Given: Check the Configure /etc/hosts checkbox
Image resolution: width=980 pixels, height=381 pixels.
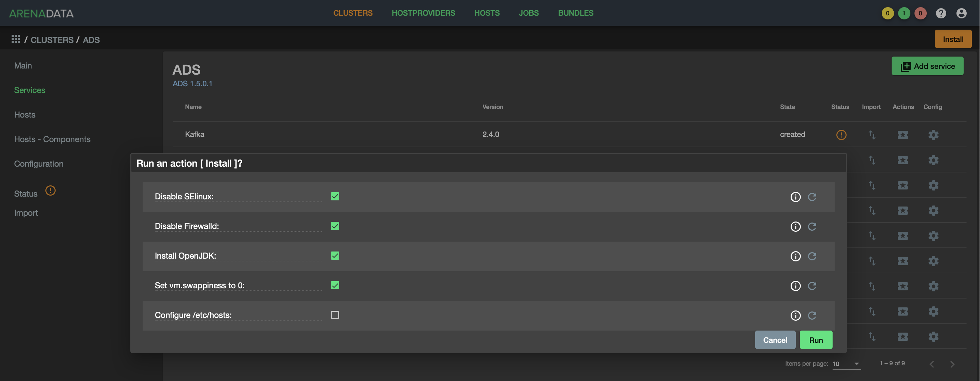Looking at the screenshot, I should coord(335,315).
